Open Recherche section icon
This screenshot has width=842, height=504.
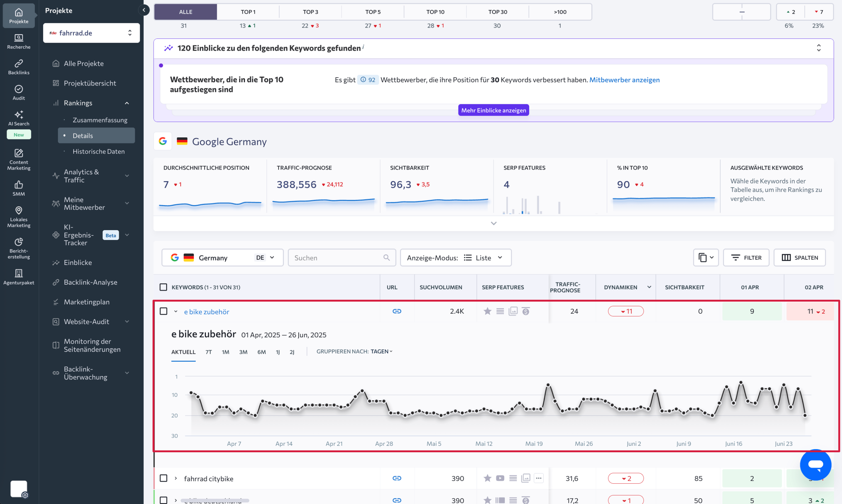pyautogui.click(x=19, y=41)
